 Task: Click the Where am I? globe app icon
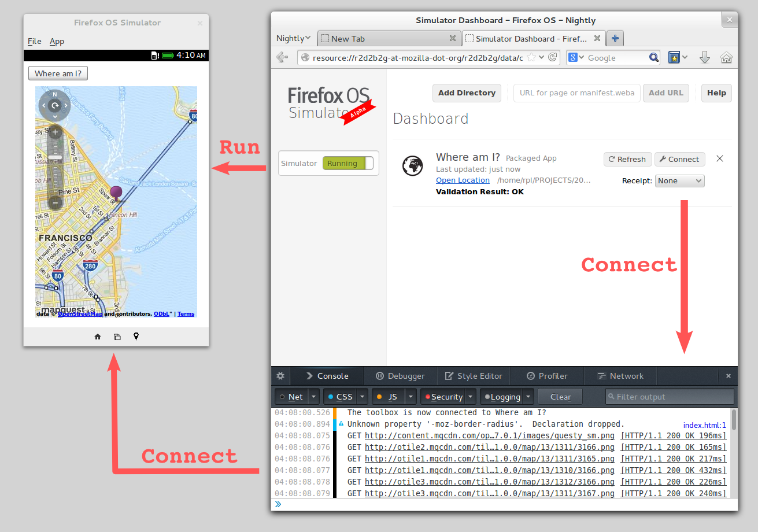point(412,166)
